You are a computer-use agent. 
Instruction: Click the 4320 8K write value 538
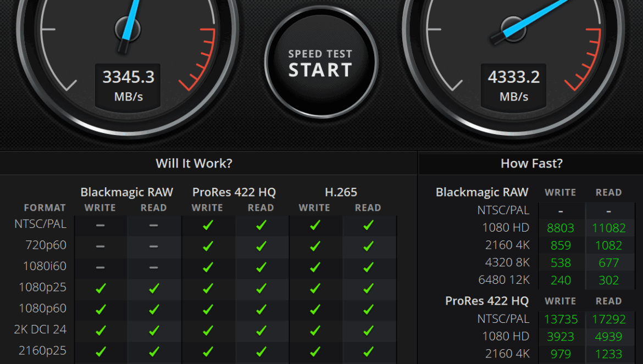coord(561,263)
